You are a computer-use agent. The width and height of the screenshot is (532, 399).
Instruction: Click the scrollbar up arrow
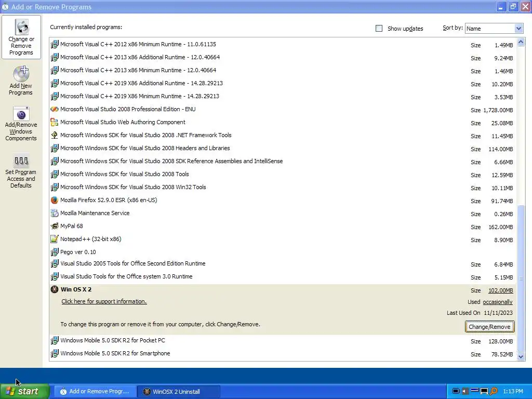click(x=521, y=42)
